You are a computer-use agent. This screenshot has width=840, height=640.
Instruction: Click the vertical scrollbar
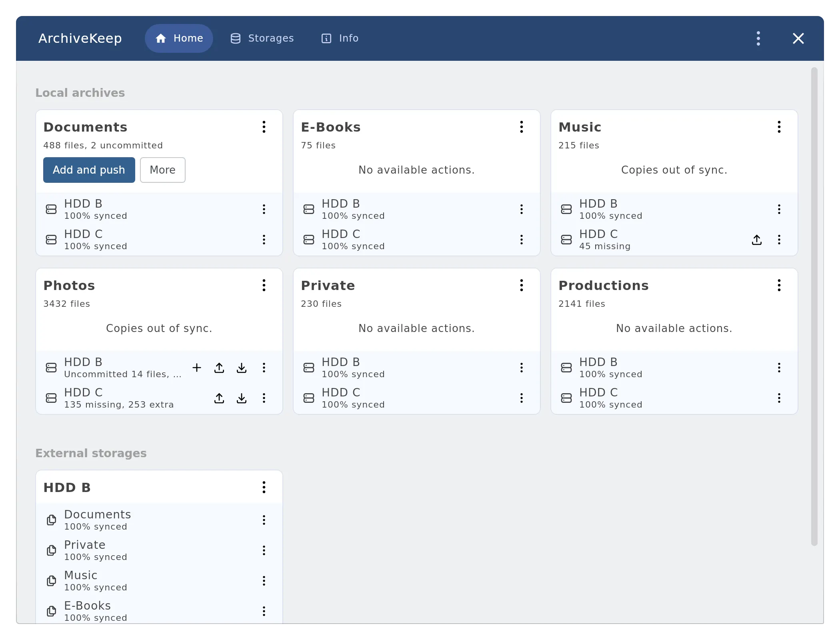(814, 306)
